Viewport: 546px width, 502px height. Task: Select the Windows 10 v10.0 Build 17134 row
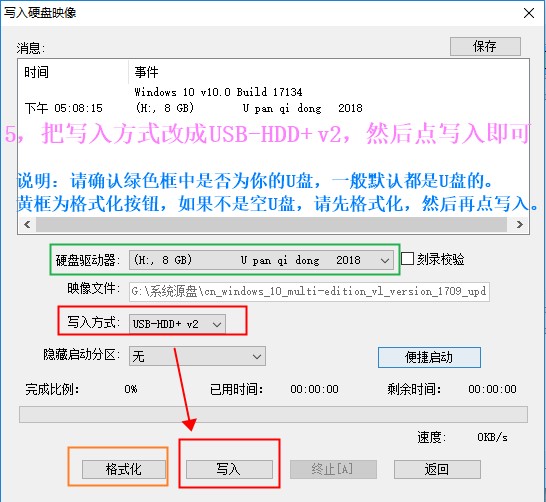tap(218, 92)
